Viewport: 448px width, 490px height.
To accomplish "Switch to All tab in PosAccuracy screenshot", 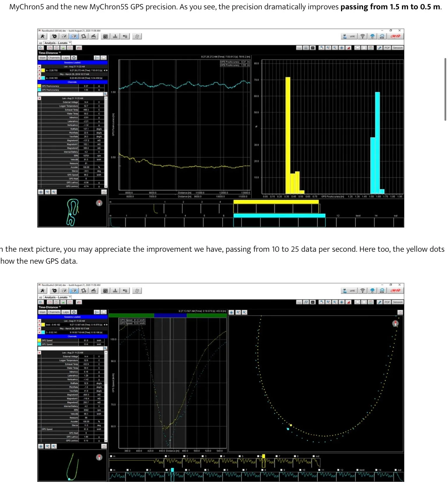I will pos(41,43).
